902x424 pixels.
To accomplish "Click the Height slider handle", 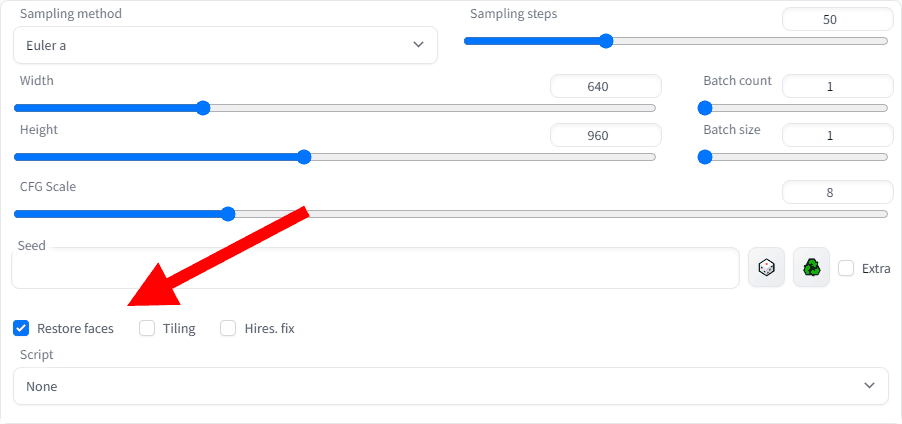I will tap(304, 156).
